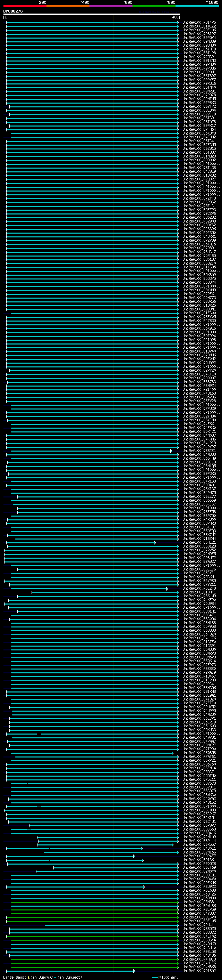Select hit label UniRef100_Q86LW9
This screenshot has width=222, height=980.
coord(199,596)
